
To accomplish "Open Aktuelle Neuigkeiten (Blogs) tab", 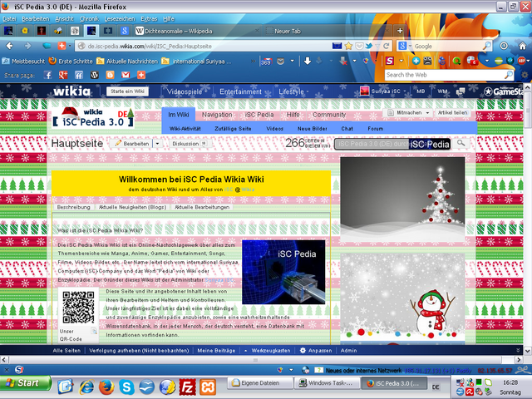I will pos(132,207).
